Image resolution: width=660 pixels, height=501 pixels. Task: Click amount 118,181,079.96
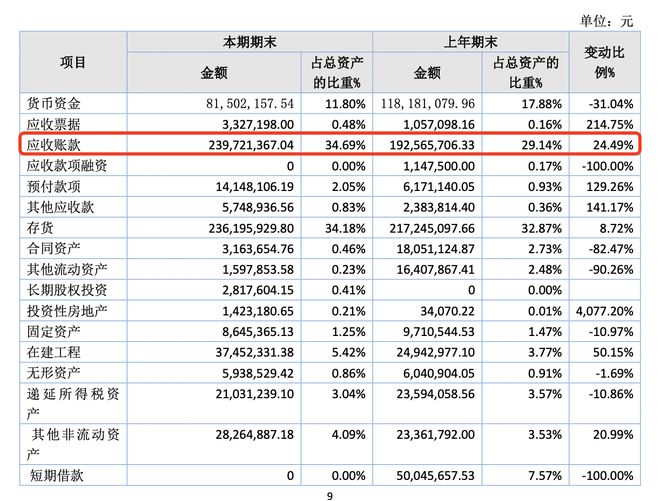[x=428, y=104]
